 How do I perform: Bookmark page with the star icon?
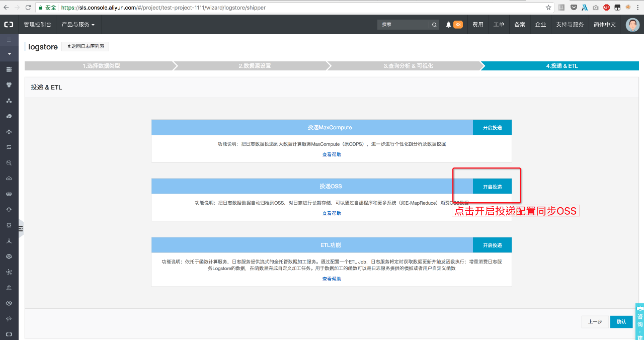[x=548, y=8]
